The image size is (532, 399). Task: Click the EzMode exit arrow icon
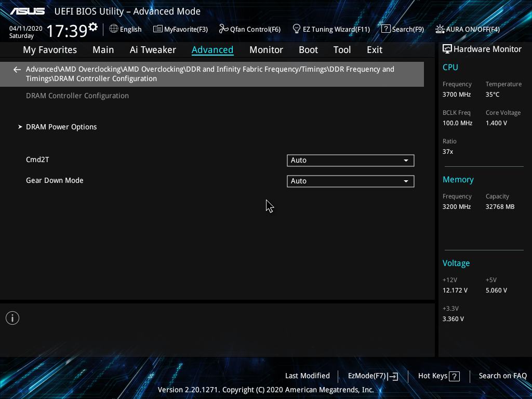tap(393, 376)
